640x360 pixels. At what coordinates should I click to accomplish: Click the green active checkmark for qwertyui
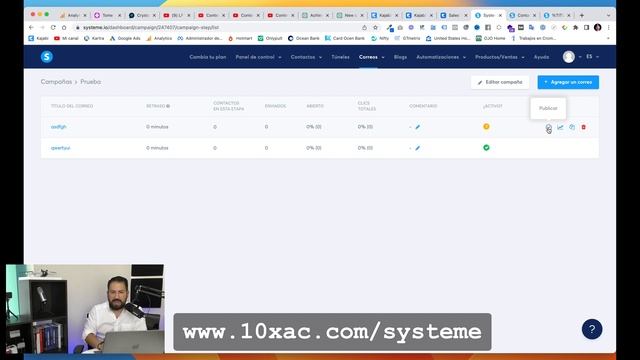[486, 148]
